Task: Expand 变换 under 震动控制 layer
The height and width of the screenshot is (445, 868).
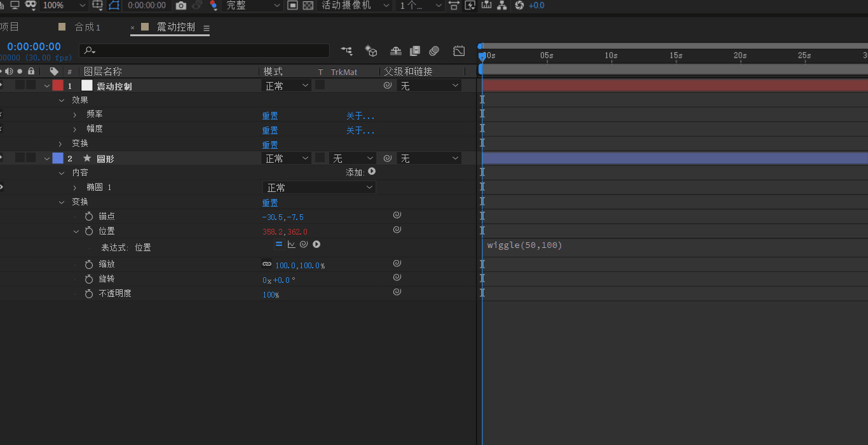Action: 61,144
